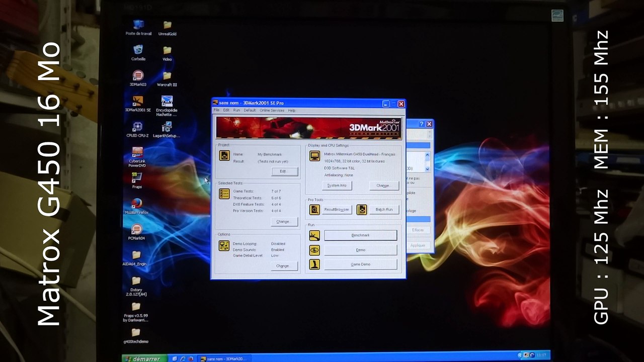Launch the 3DMark2001 SE desktop shortcut
This screenshot has width=644, height=362.
pos(138,104)
